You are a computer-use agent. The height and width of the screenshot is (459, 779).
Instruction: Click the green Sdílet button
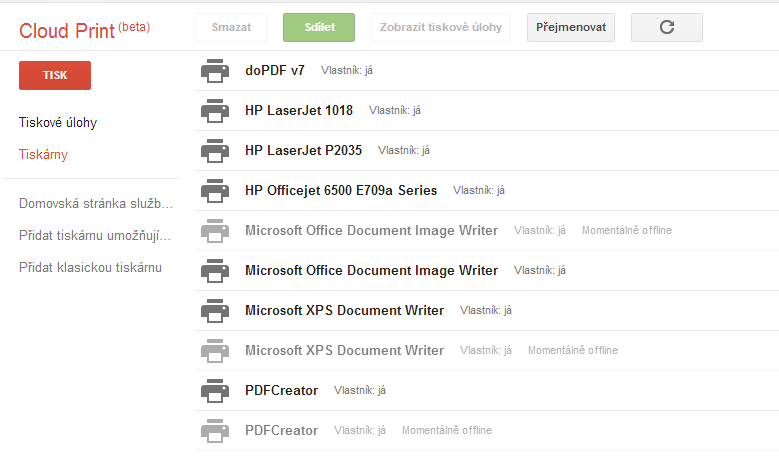319,27
